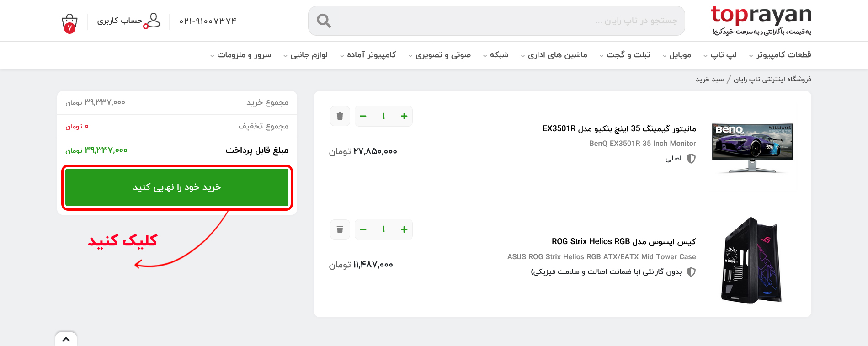
Task: Expand لپ تاپ menu
Action: pyautogui.click(x=720, y=55)
